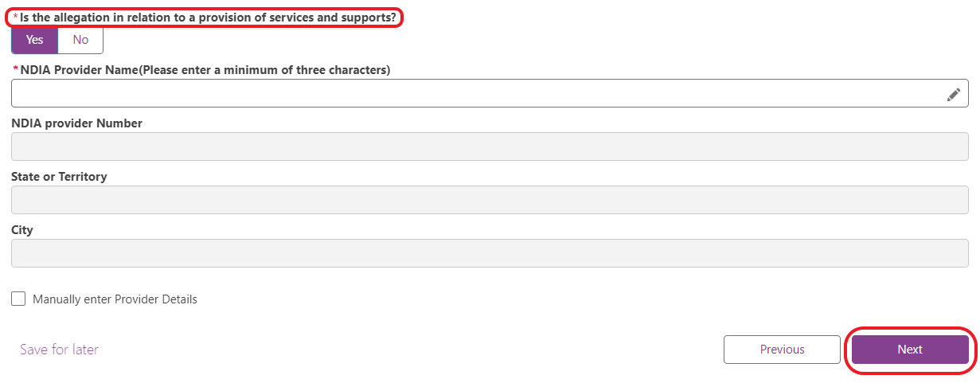The height and width of the screenshot is (383, 980).
Task: Click the red asterisk before NDIA Provider Name
Action: (x=15, y=70)
